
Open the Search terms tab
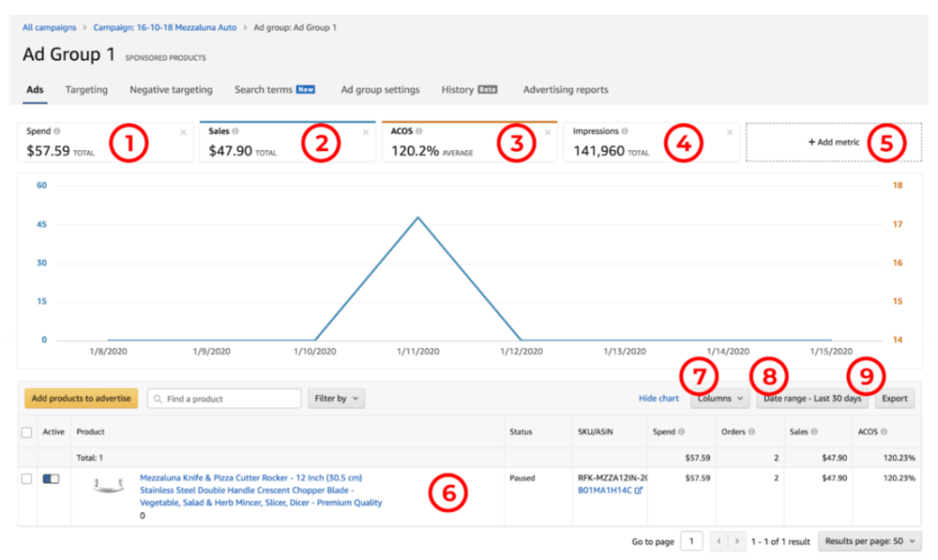pos(263,89)
